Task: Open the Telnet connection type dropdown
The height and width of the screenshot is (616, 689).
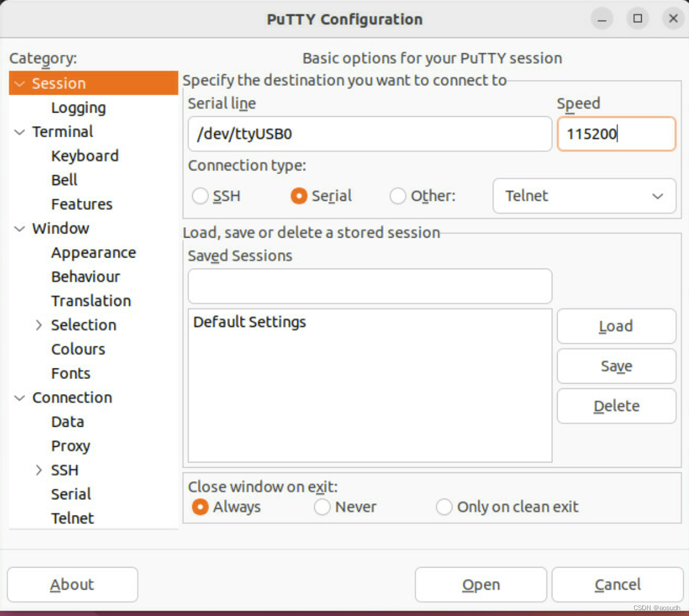Action: click(x=584, y=196)
